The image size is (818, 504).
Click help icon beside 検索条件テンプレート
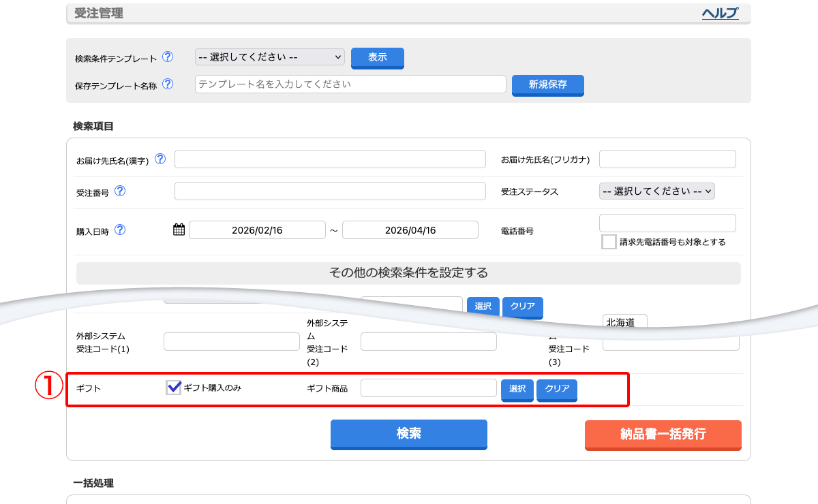click(x=168, y=57)
